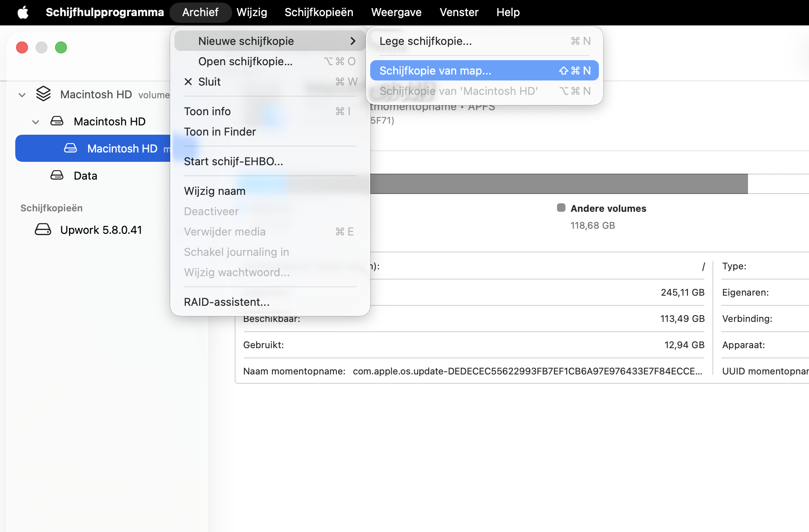Click the selected Macintosh HD snapshot drive icon

(x=70, y=148)
